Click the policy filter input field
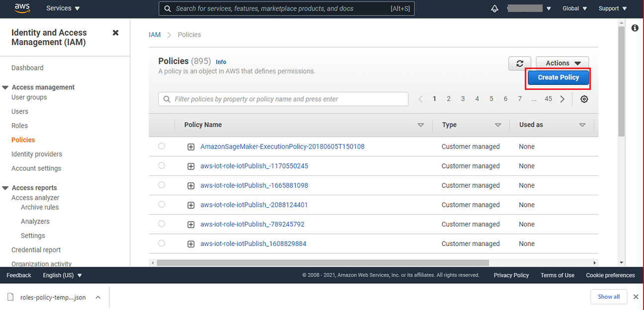Screen dimensions: 644x310 click(x=283, y=99)
